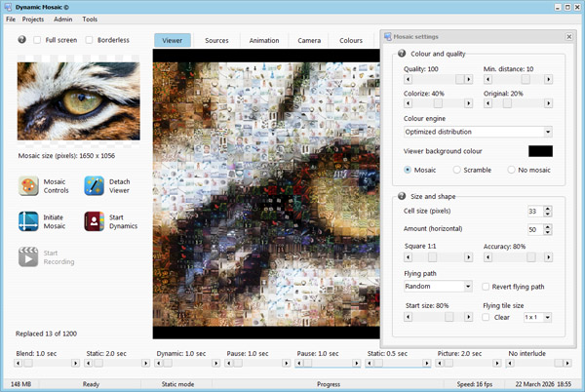Click help icon beside Full screen
The width and height of the screenshot is (585, 392).
(x=22, y=40)
